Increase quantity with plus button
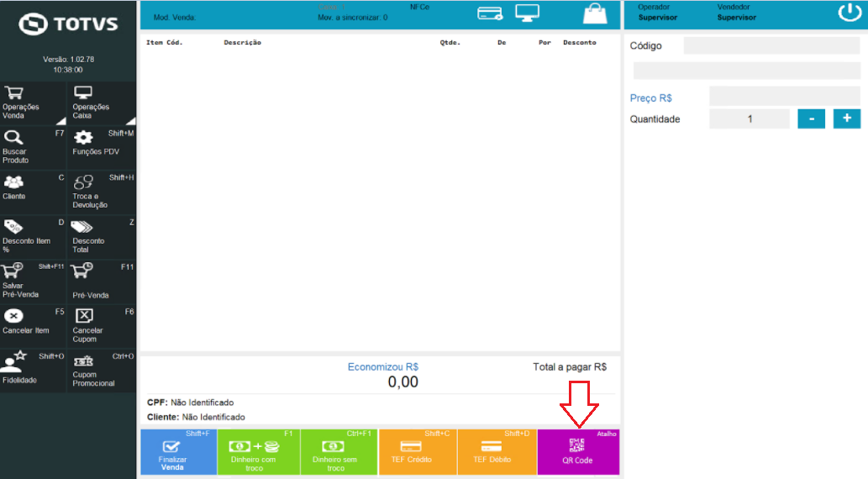Screen dimensions: 868x479 (847, 118)
